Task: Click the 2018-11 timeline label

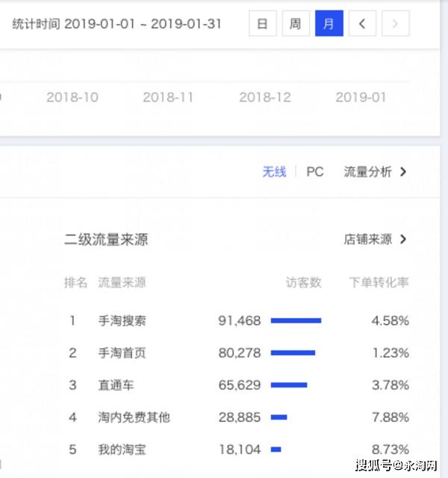Action: 168,97
